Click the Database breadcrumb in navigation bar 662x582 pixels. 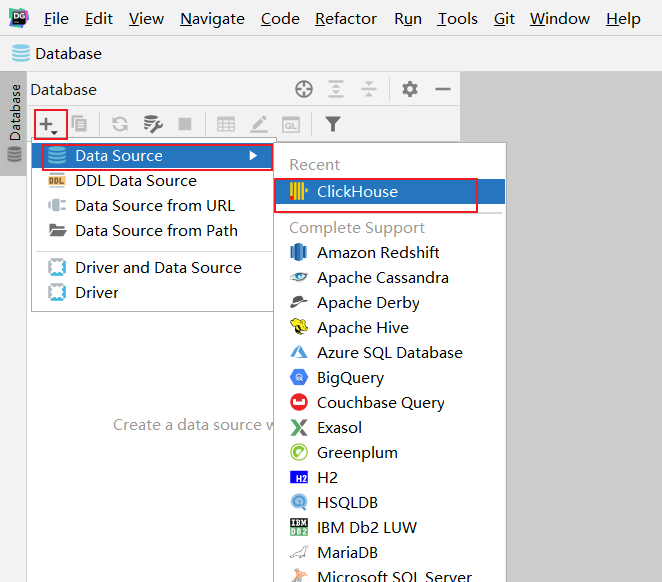click(57, 54)
